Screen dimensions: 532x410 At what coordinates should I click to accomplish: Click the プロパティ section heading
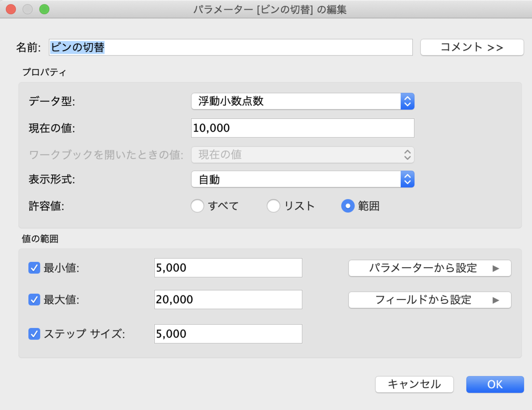pyautogui.click(x=44, y=72)
